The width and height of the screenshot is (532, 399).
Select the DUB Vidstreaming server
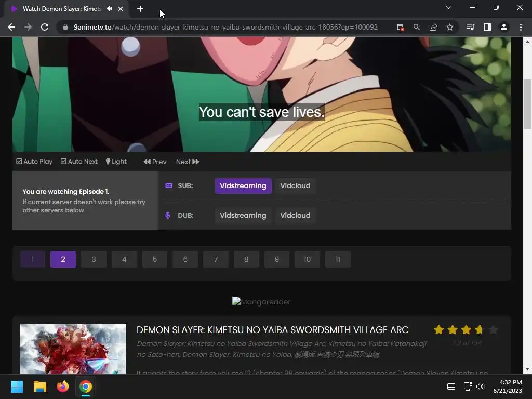(243, 216)
